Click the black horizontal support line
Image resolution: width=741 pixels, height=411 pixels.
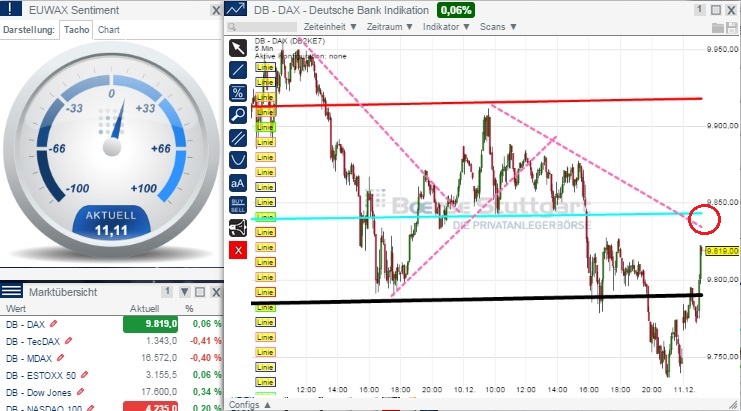476,299
